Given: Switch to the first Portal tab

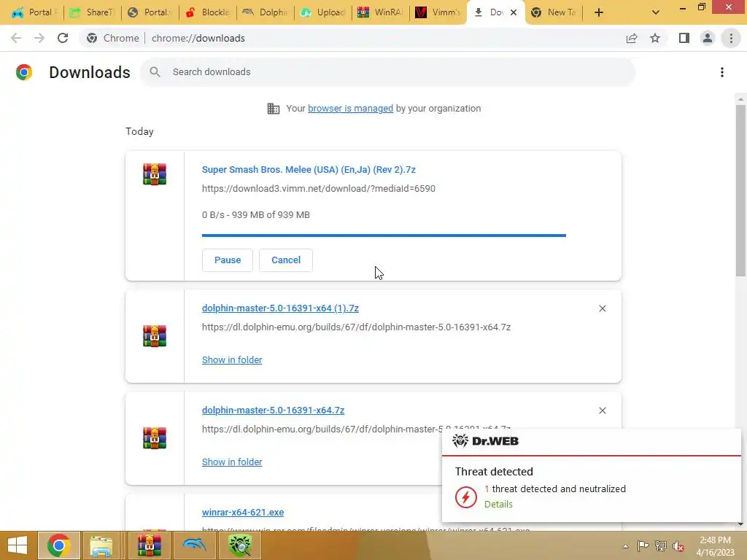Looking at the screenshot, I should click(x=34, y=12).
